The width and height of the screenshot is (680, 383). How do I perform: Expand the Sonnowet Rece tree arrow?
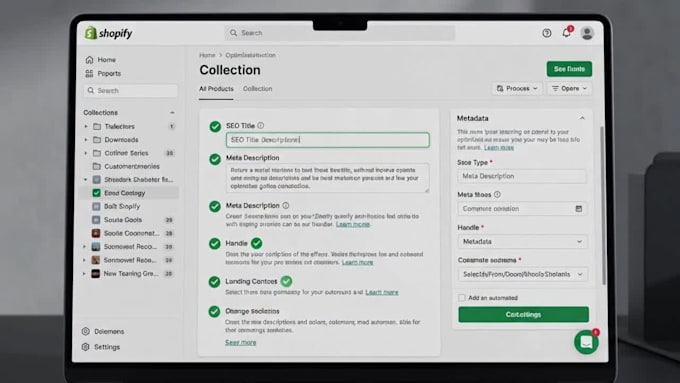85,260
